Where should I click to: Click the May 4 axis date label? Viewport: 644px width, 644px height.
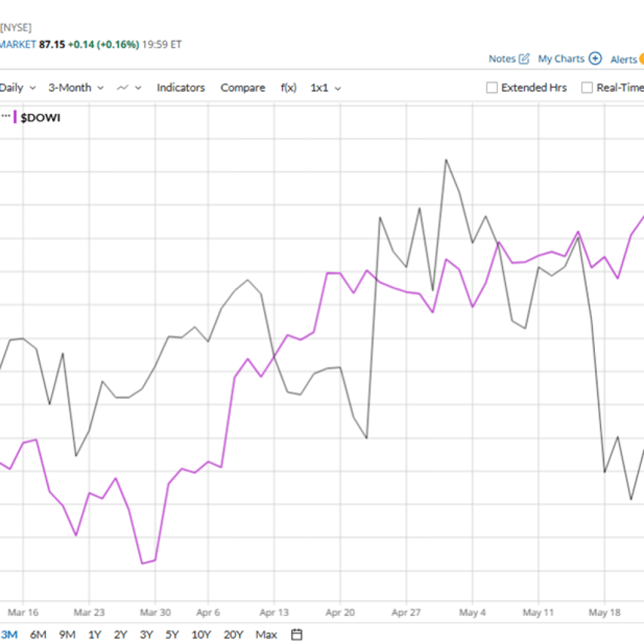pos(472,613)
